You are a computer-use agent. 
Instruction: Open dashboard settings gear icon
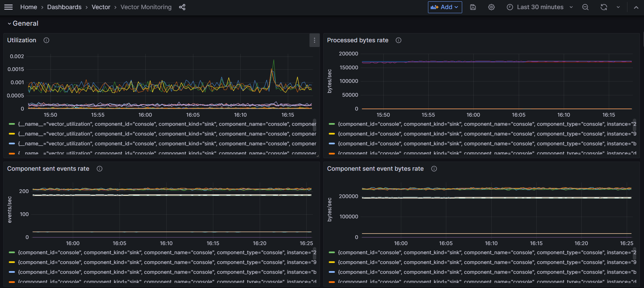tap(491, 7)
